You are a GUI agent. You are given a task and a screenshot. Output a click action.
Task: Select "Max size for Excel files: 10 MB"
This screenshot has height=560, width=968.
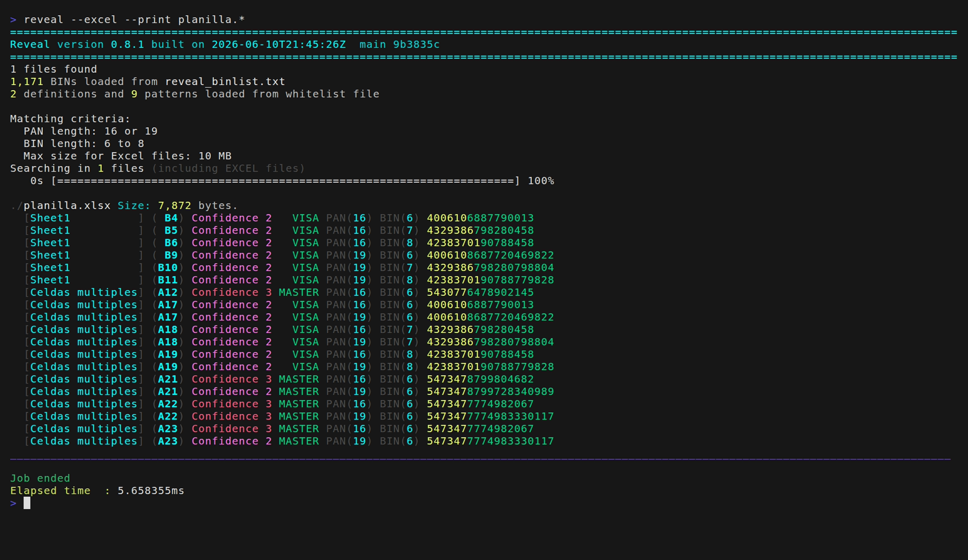pyautogui.click(x=127, y=156)
